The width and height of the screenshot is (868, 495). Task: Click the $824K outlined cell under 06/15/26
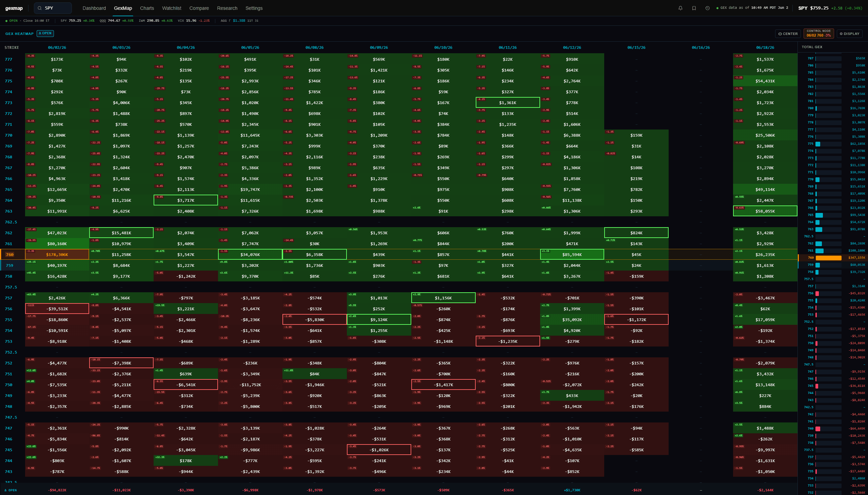(x=636, y=233)
